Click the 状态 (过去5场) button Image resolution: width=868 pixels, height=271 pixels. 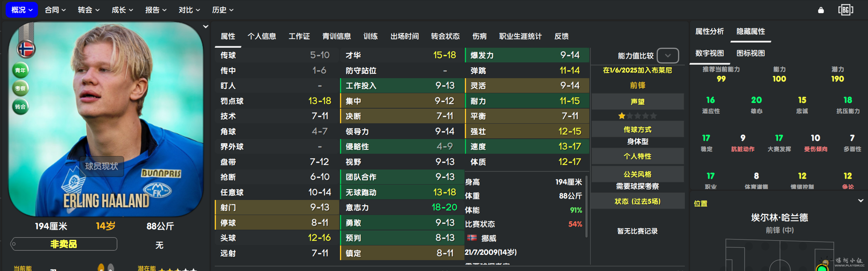click(637, 201)
